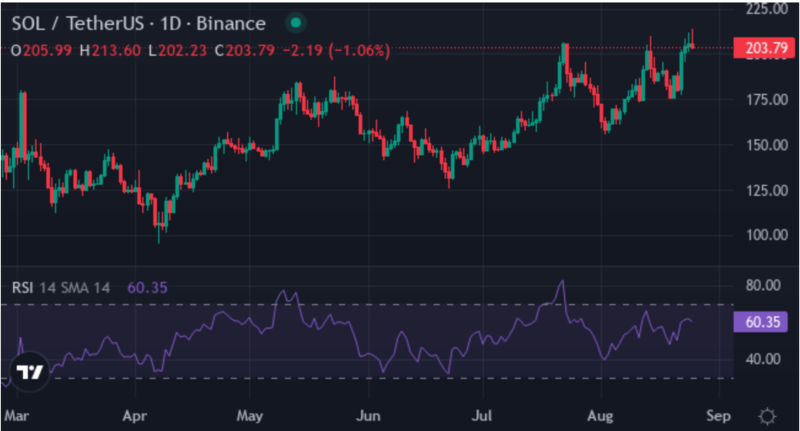Open chart settings gear icon

(766, 414)
